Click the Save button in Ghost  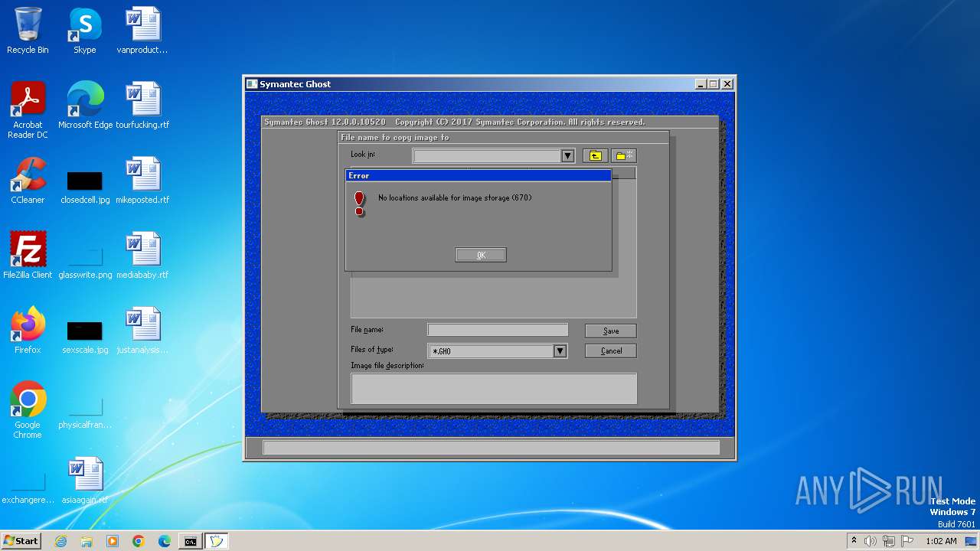pos(610,331)
